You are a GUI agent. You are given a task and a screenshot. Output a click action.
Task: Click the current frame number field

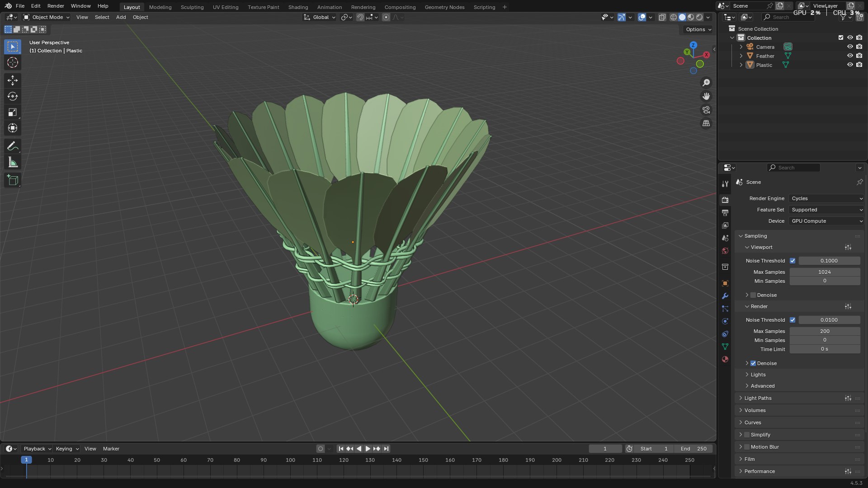[x=605, y=449]
